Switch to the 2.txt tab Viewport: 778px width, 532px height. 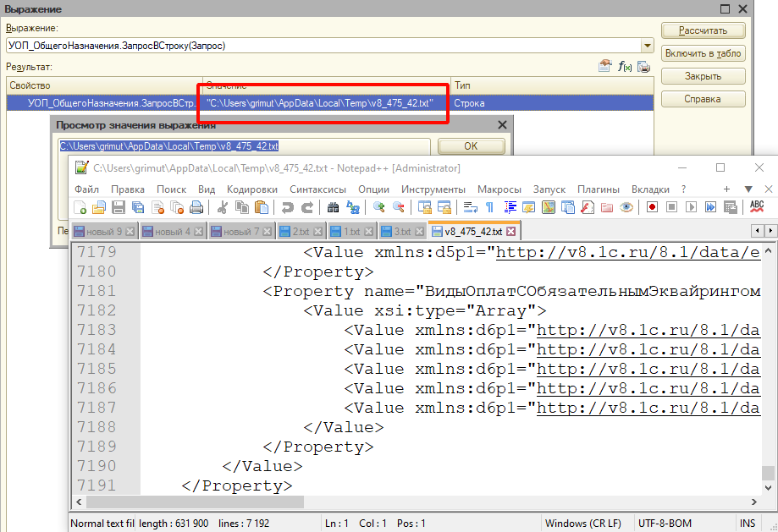click(x=301, y=232)
